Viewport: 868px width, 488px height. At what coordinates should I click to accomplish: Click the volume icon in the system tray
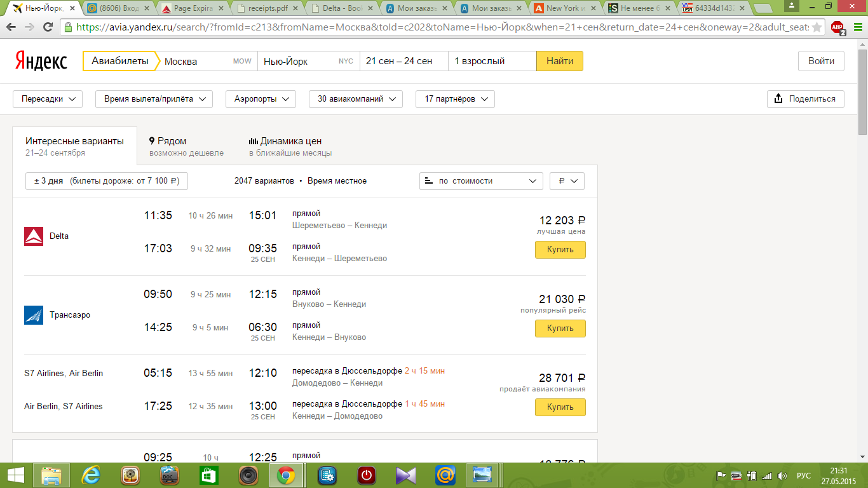(783, 475)
